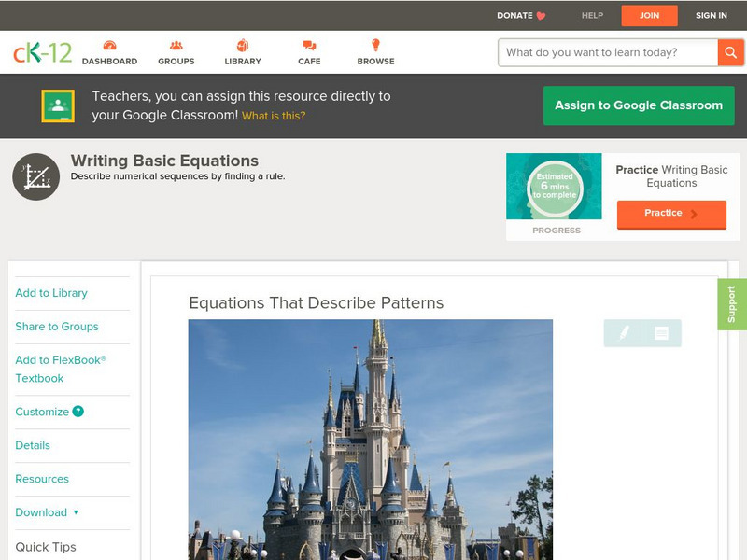Viewport: 747px width, 560px height.
Task: Click the Download link
Action: 41,512
